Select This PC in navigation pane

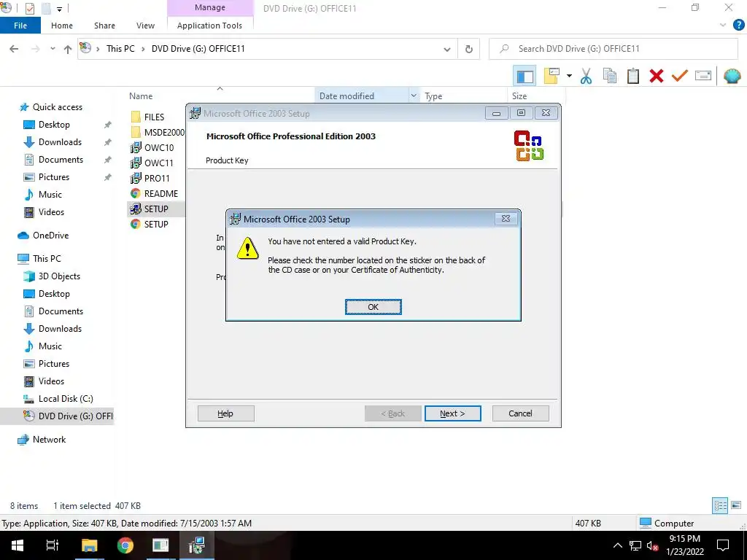pos(47,259)
